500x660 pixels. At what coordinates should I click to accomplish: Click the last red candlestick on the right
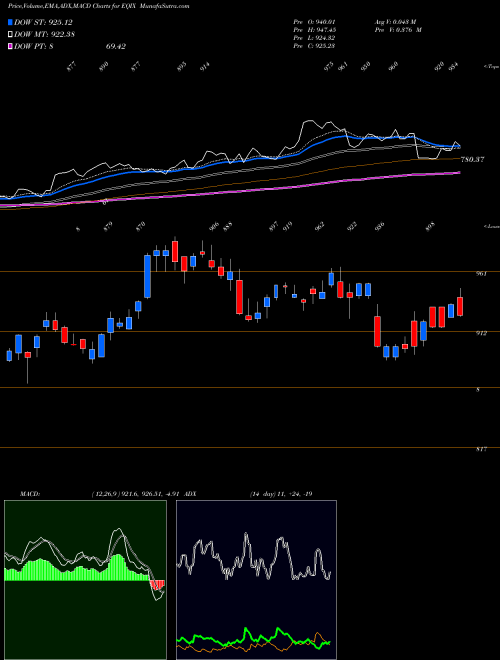click(460, 306)
